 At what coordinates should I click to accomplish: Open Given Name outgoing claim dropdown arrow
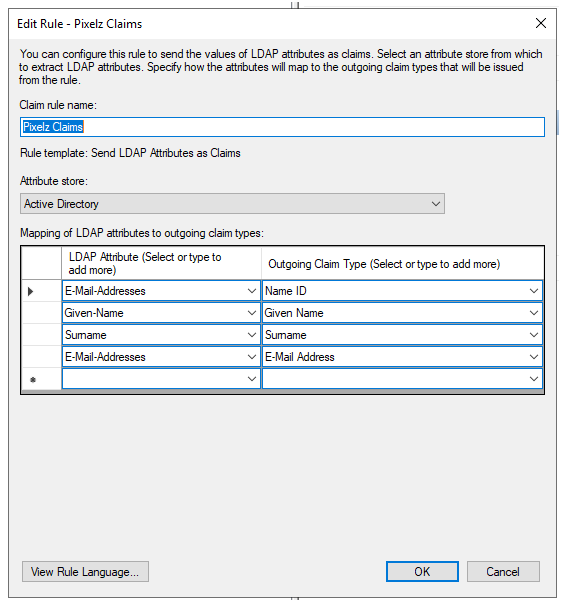point(533,313)
